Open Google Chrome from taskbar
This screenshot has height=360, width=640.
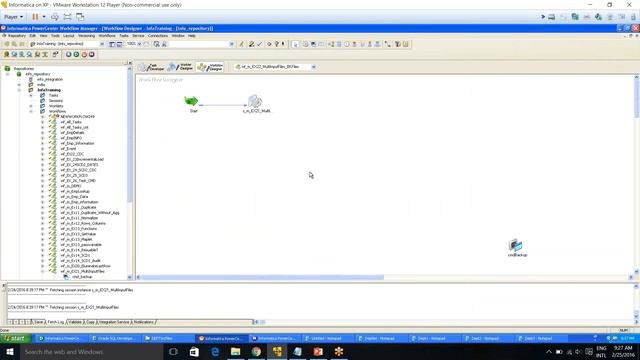click(x=256, y=352)
